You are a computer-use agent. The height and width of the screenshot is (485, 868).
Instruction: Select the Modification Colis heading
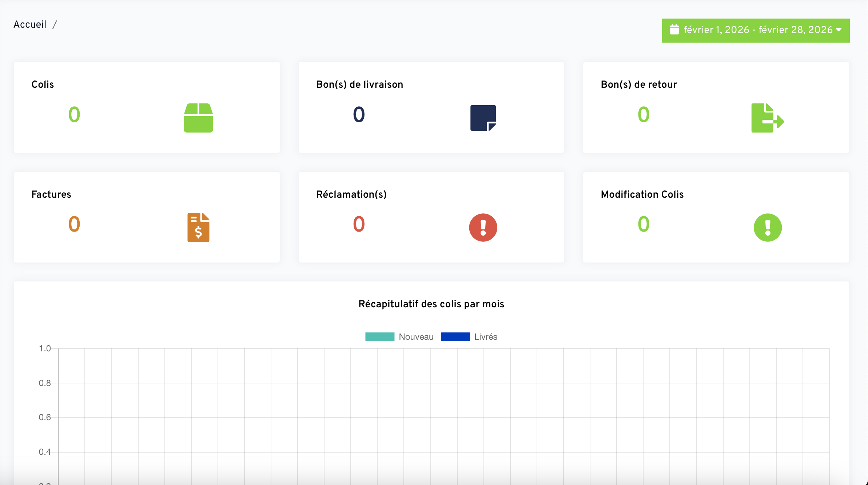pyautogui.click(x=642, y=194)
